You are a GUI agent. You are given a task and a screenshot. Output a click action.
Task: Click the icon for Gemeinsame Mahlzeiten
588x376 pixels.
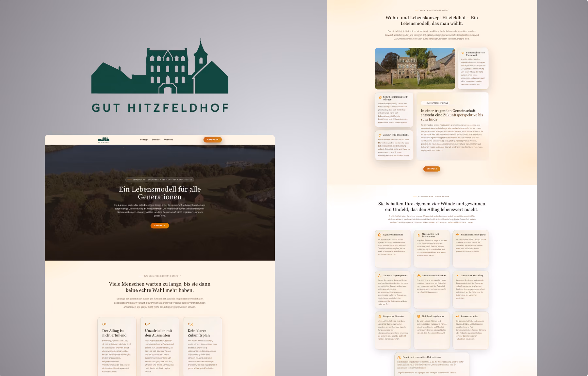(x=418, y=276)
